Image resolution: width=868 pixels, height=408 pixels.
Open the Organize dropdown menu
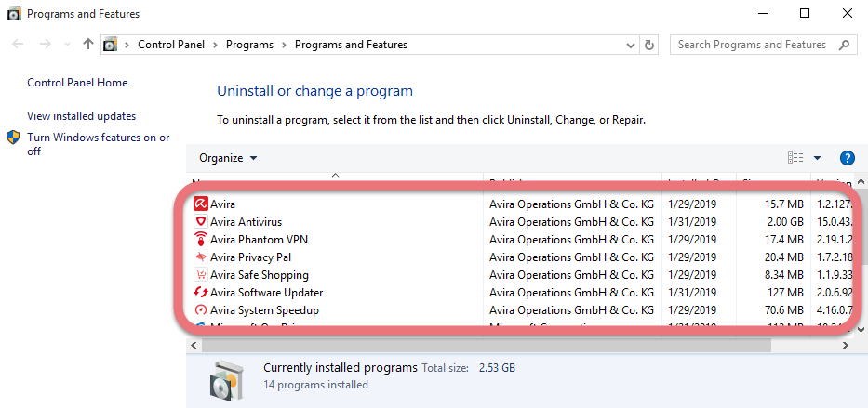point(228,158)
